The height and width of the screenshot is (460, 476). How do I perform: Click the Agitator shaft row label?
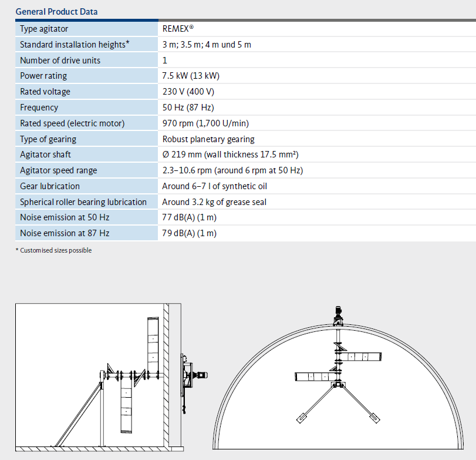coord(45,155)
